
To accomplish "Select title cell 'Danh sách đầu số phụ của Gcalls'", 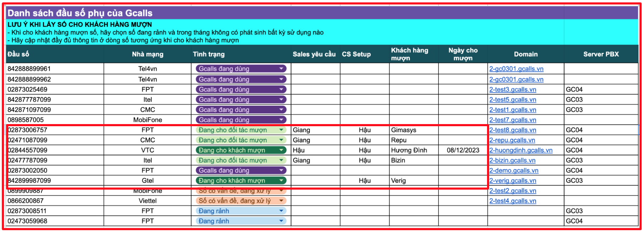I will (x=80, y=13).
